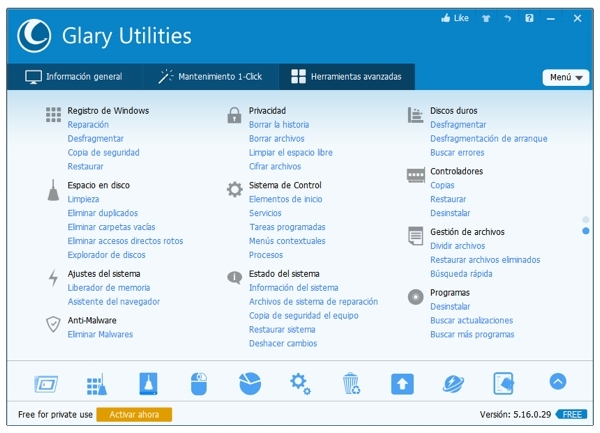Switch to the Mantenimiento 1-Click tab
This screenshot has height=433, width=600.
pos(210,77)
